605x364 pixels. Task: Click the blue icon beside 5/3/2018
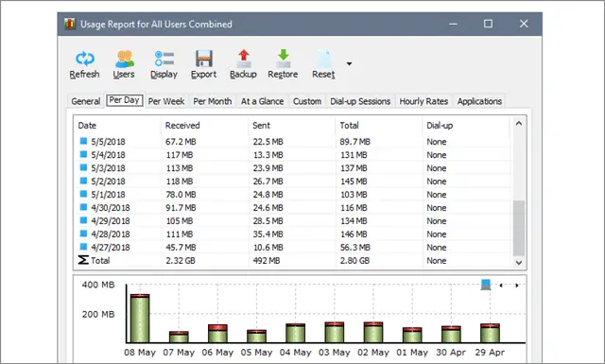(83, 167)
